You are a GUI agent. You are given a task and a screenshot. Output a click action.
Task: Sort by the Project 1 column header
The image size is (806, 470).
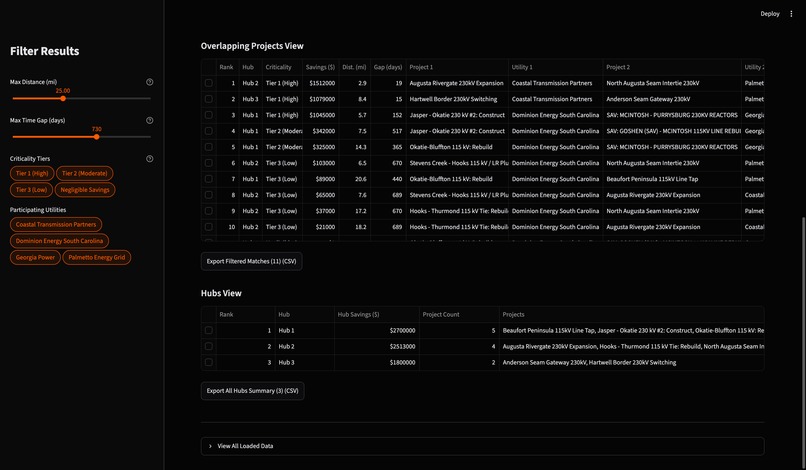(457, 67)
